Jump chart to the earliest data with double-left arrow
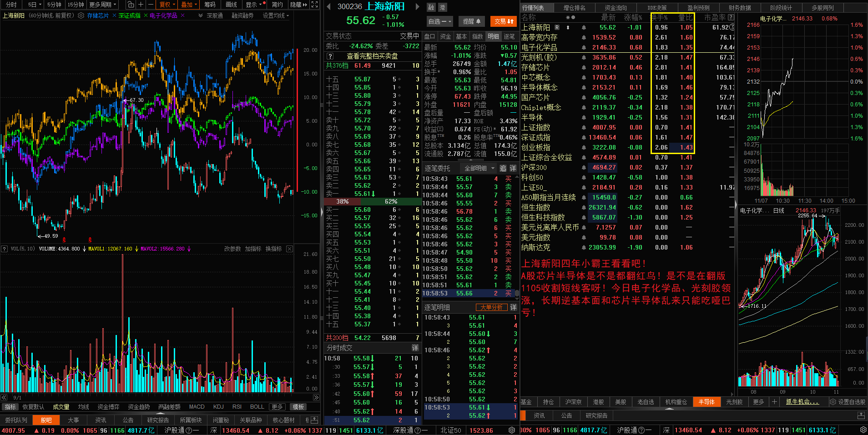Screen dimensions: 868x435 point(4,397)
